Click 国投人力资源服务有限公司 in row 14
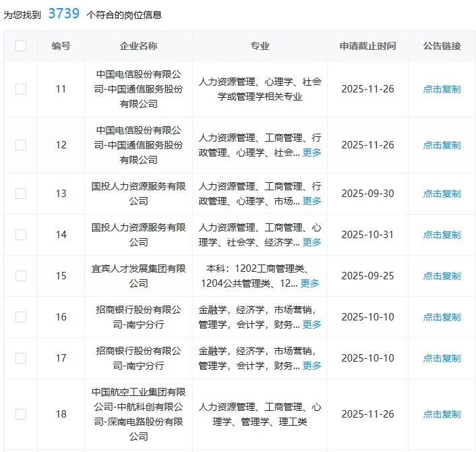The width and height of the screenshot is (476, 452). pyautogui.click(x=138, y=235)
